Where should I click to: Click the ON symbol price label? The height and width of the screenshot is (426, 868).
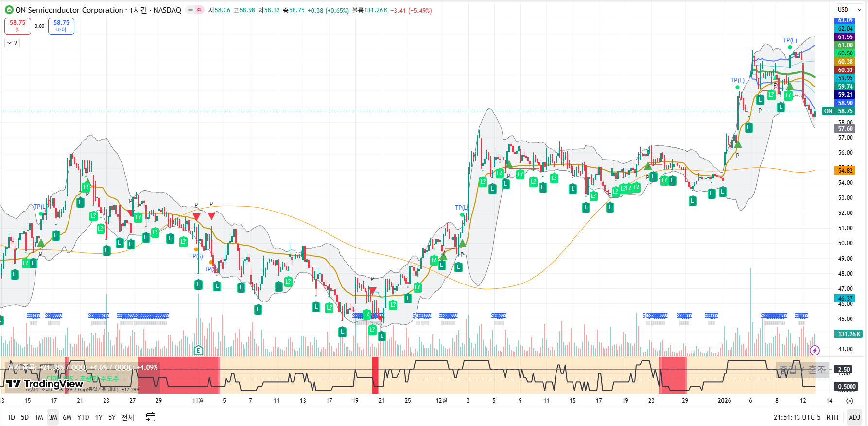click(828, 111)
